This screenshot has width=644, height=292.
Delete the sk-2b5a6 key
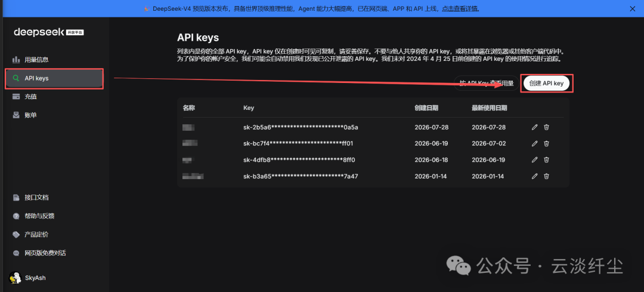546,127
